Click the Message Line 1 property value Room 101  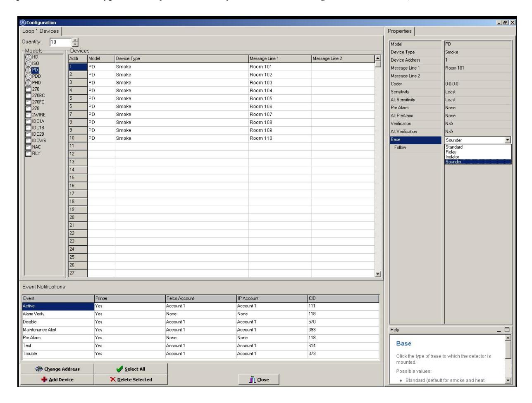pyautogui.click(x=478, y=68)
